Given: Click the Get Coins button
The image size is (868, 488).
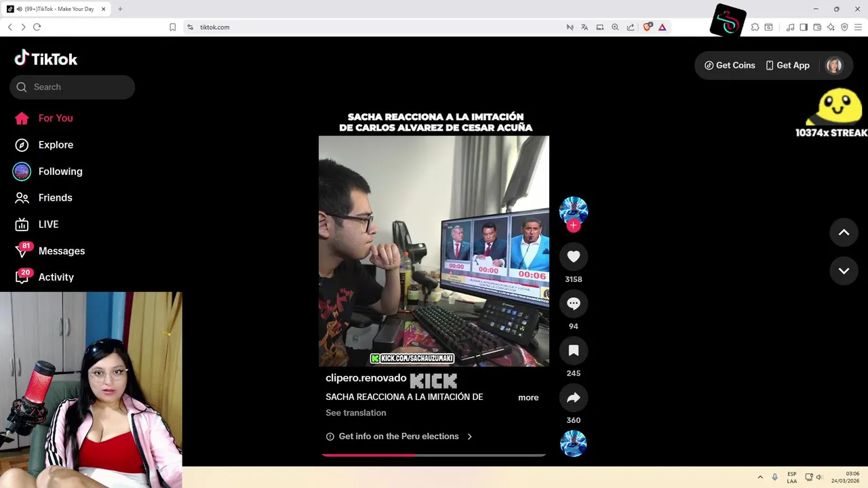Looking at the screenshot, I should tap(730, 65).
